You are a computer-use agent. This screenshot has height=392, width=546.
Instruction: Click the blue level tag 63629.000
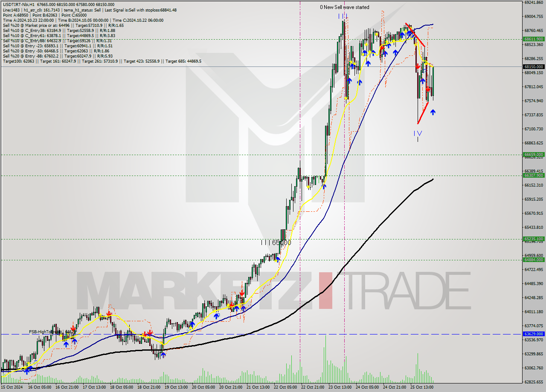coord(533,334)
